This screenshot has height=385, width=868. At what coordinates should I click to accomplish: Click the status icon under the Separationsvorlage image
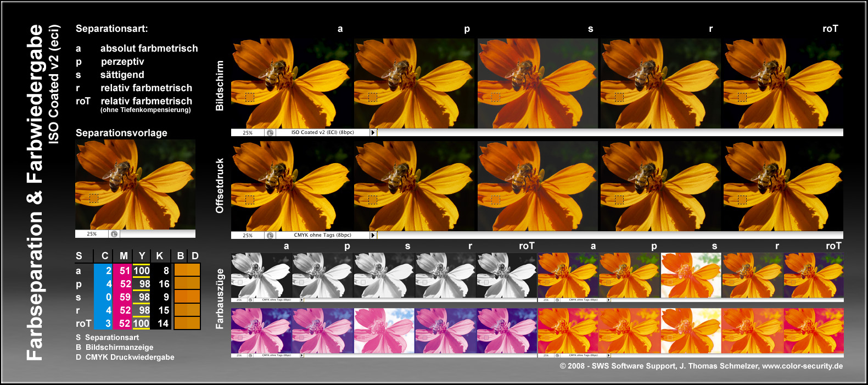tap(114, 234)
